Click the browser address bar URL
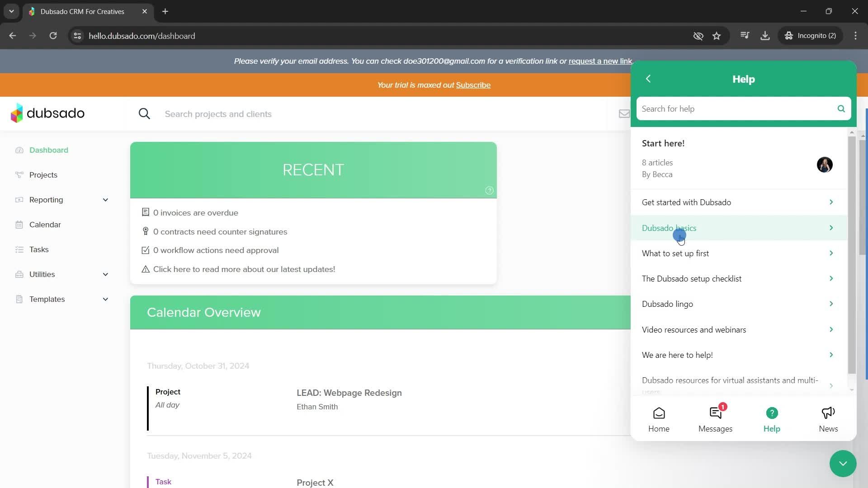 142,36
